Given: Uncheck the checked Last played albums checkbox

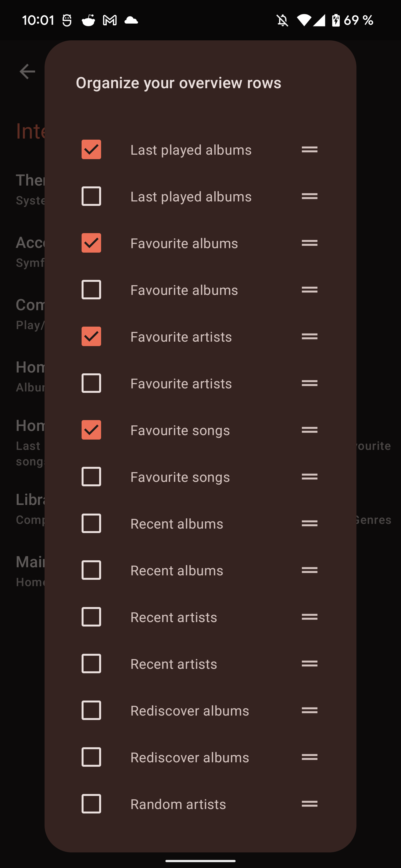Looking at the screenshot, I should click(91, 149).
